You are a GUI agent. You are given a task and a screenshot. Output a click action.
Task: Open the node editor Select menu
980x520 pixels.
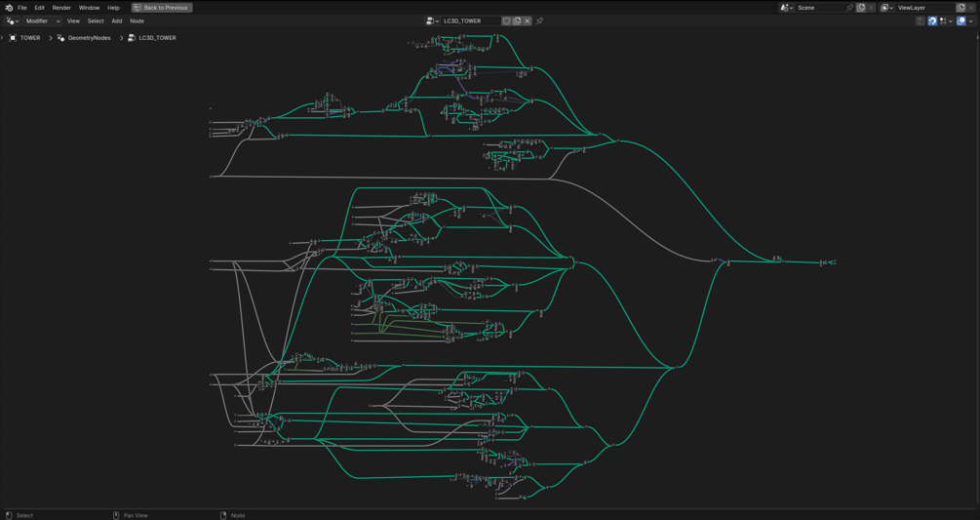96,20
